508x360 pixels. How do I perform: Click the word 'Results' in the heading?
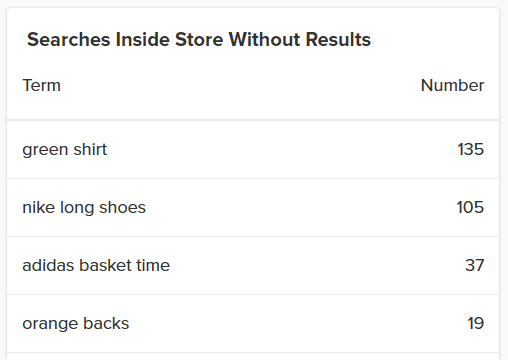(x=338, y=39)
